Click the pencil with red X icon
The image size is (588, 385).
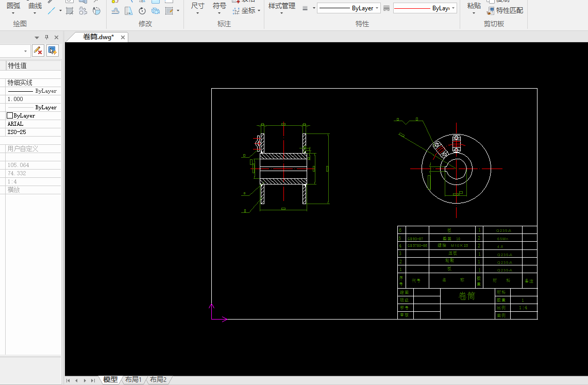pos(38,51)
